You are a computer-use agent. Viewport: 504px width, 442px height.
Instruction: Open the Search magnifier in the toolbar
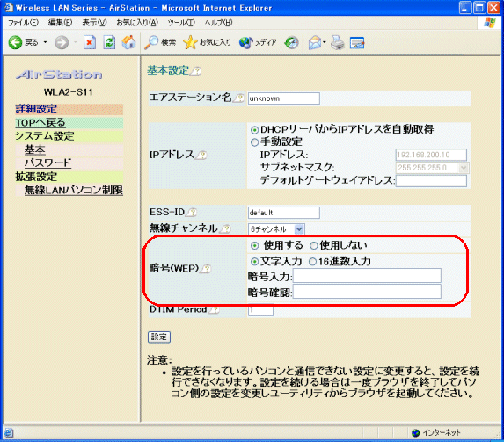[160, 42]
